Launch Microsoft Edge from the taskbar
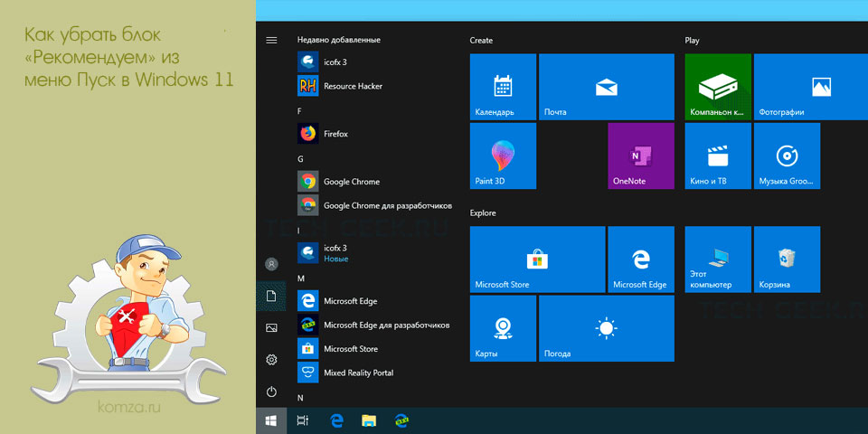This screenshot has height=434, width=868. point(336,420)
